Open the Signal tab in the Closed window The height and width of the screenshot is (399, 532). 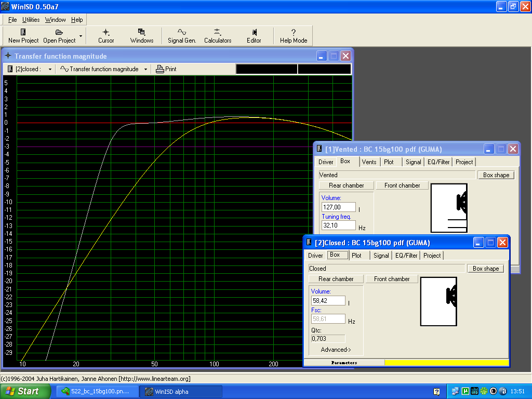coord(381,256)
